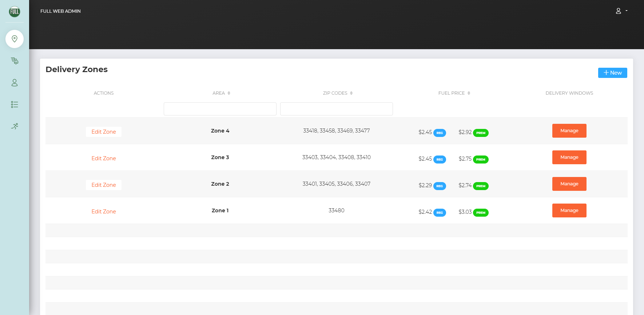The width and height of the screenshot is (644, 315).
Task: Click zip codes 33403, 33404, 33408, 33410
Action: click(x=337, y=157)
